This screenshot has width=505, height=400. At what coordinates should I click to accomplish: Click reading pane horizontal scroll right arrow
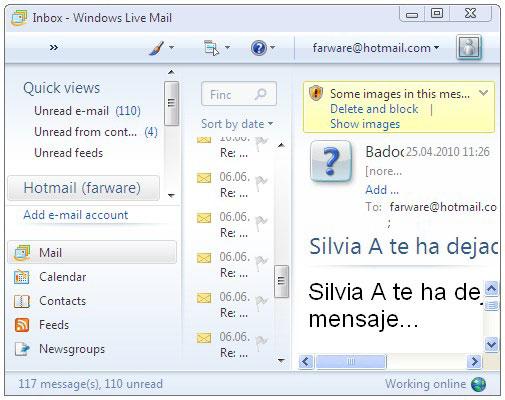pos(474,362)
